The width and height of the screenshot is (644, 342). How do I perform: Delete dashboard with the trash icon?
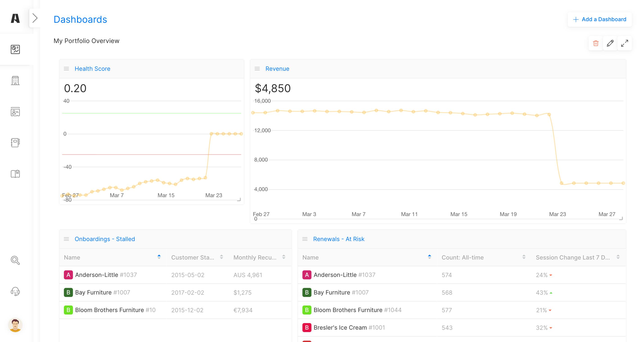click(596, 43)
